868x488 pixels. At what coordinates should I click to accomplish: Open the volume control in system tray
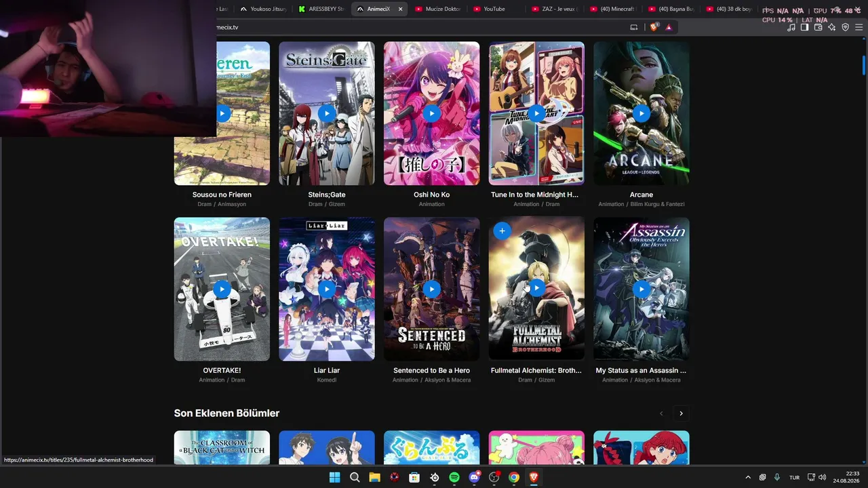(x=823, y=477)
